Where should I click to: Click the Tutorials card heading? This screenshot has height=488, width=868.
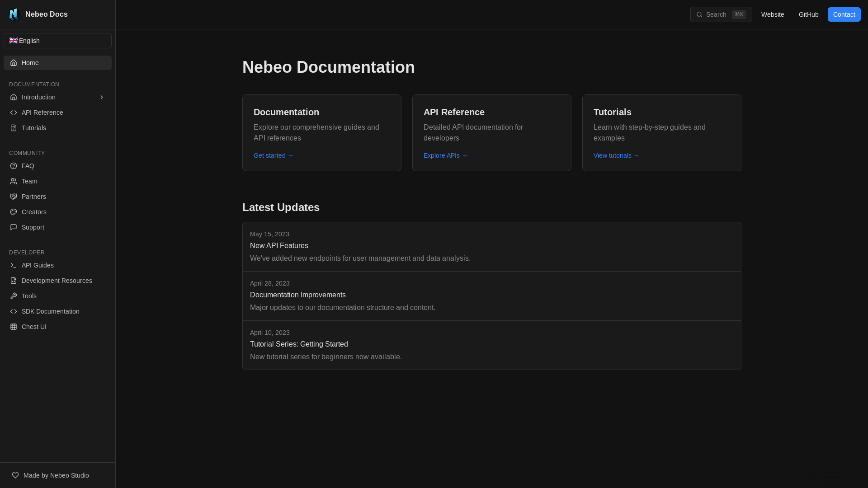(613, 112)
